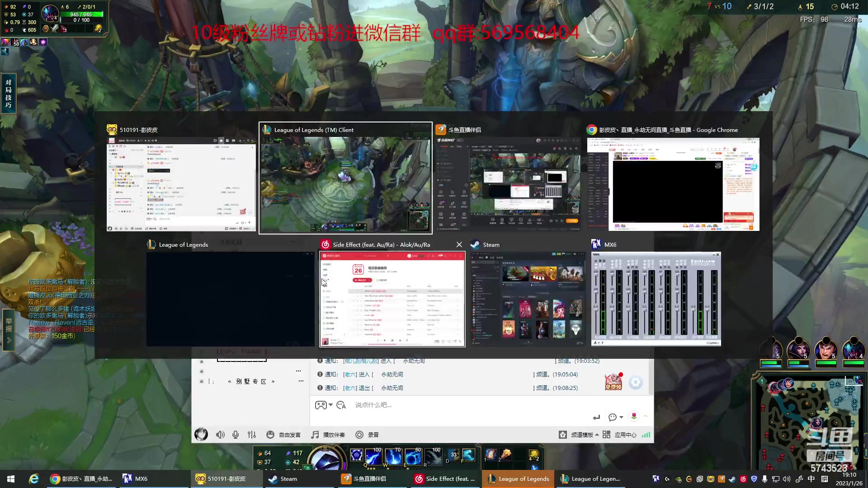Click the chat bubble icon
This screenshot has height=488, width=868.
point(613,417)
